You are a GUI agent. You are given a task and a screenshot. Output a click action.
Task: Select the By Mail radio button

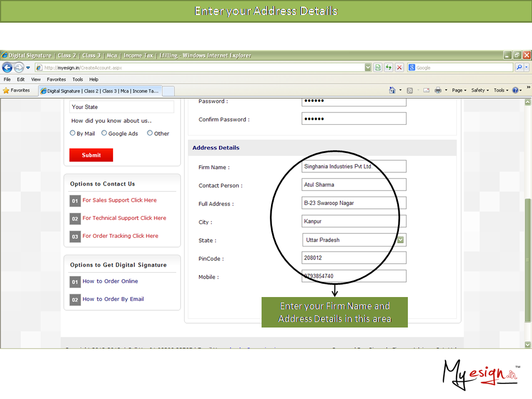pos(73,133)
